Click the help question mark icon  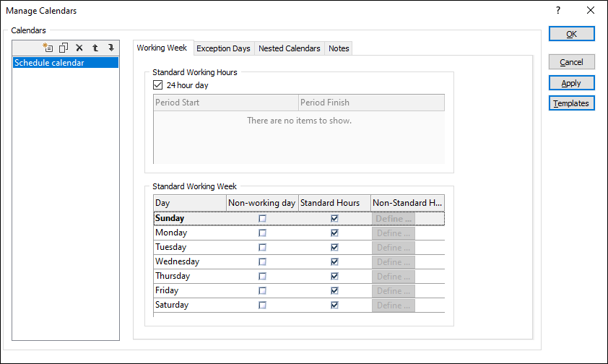click(x=557, y=11)
